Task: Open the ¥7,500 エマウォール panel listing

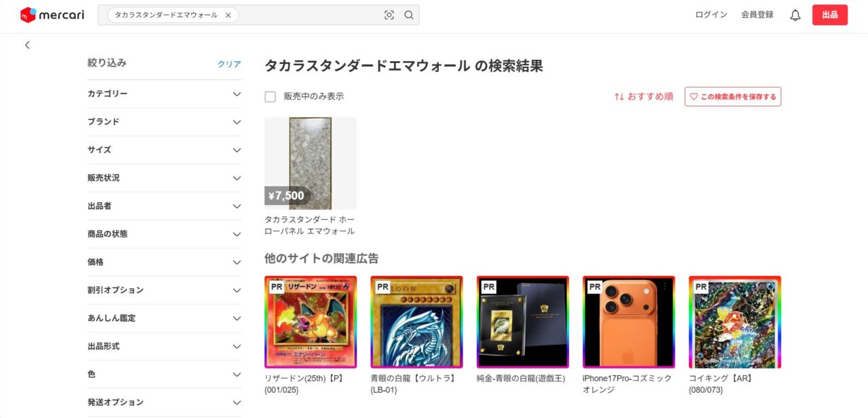Action: click(311, 164)
